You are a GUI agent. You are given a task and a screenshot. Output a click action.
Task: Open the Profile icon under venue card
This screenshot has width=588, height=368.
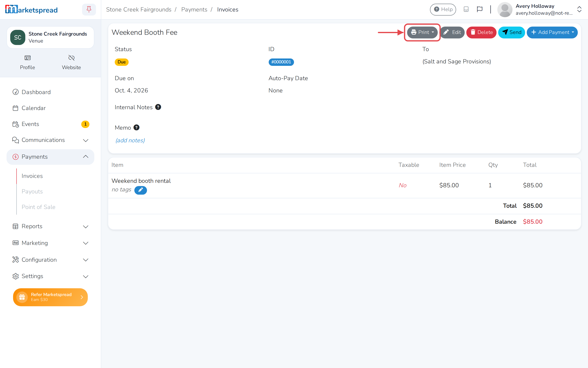pos(27,63)
